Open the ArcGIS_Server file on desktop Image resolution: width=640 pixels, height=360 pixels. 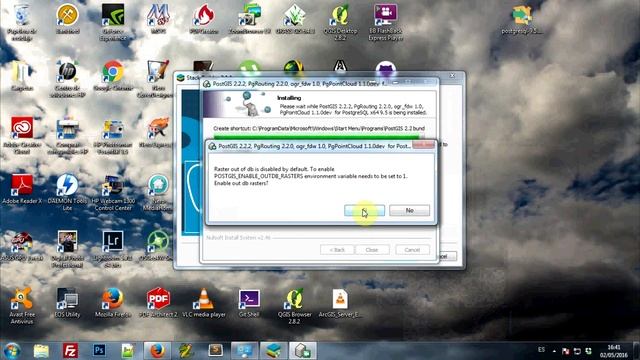[x=340, y=303]
